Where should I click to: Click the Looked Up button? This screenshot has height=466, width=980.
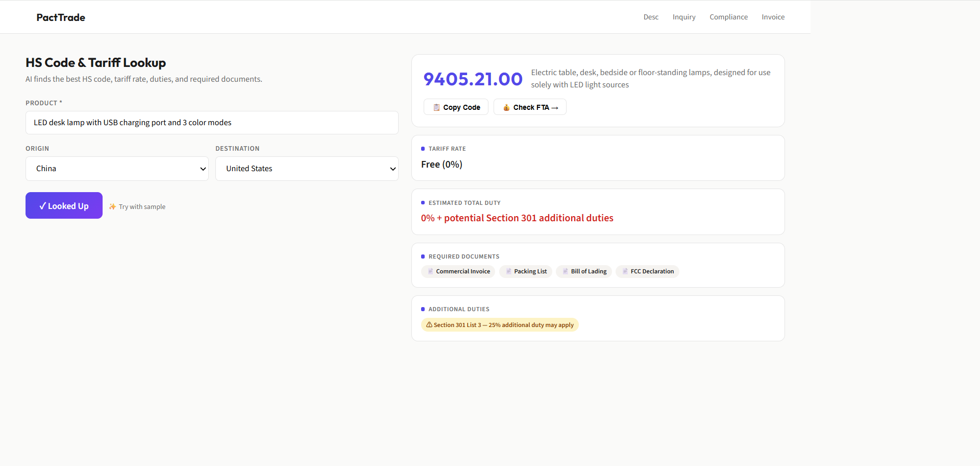(x=64, y=205)
